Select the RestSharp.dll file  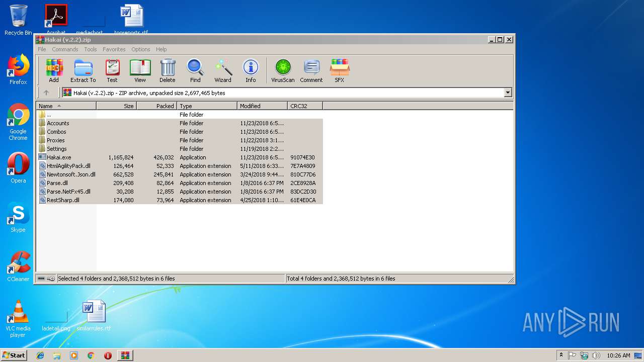click(179, 200)
